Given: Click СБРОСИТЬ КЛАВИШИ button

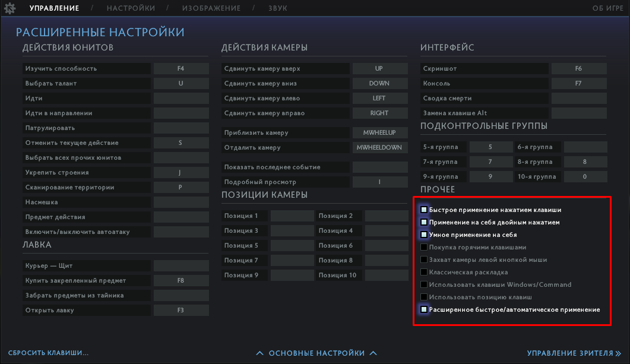Looking at the screenshot, I should tap(48, 353).
